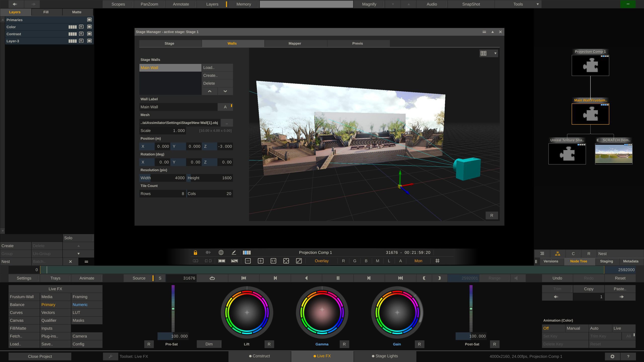
Task: Activate the 1:1 zoom icon
Action: [273, 261]
